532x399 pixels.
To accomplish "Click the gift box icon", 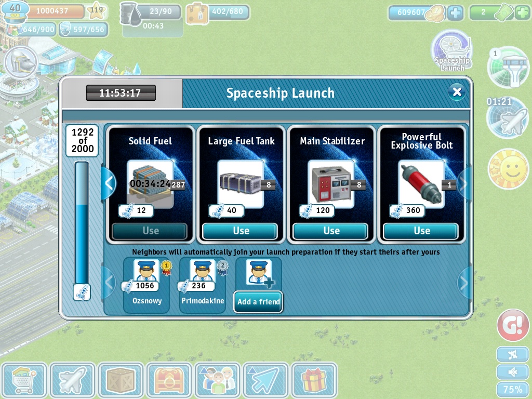I will point(314,380).
